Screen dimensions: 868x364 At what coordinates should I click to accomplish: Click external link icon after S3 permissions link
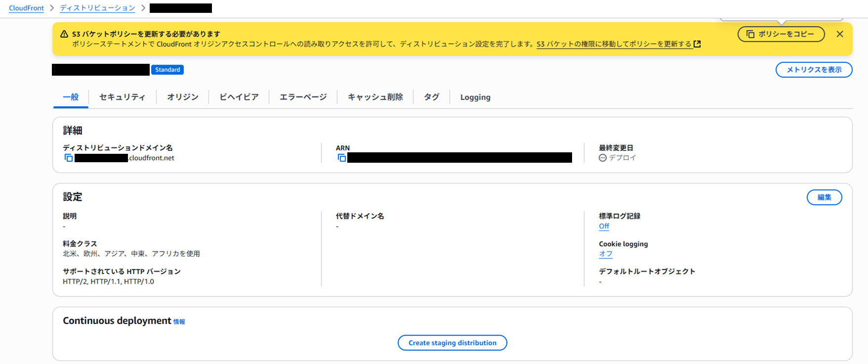click(697, 44)
